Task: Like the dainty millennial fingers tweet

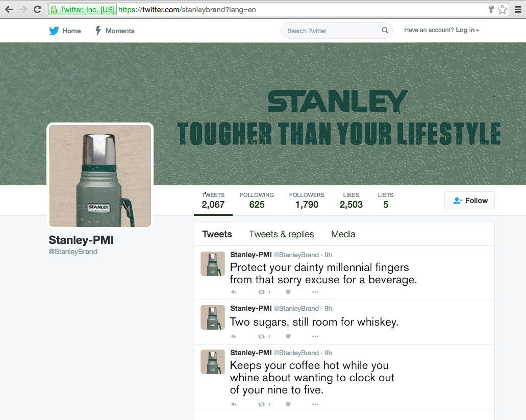Action: point(288,292)
